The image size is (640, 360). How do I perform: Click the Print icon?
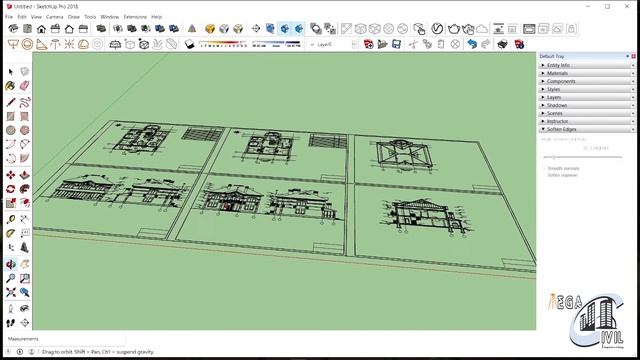(502, 44)
